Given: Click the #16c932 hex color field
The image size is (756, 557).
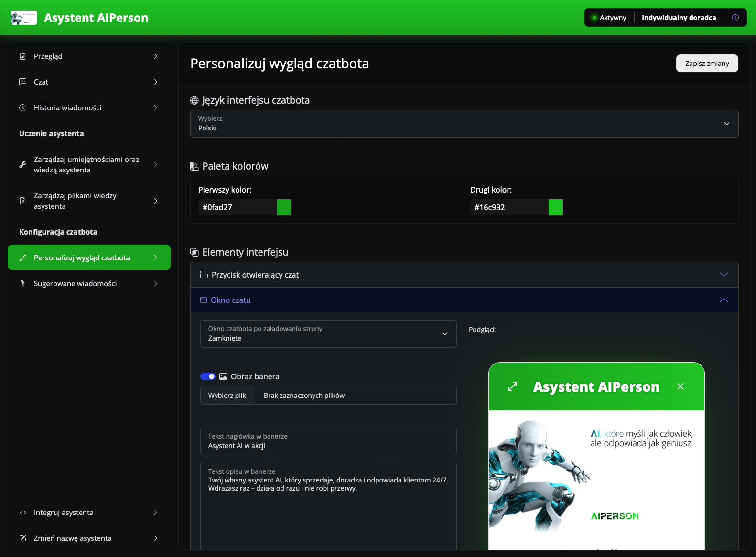Looking at the screenshot, I should pyautogui.click(x=509, y=207).
